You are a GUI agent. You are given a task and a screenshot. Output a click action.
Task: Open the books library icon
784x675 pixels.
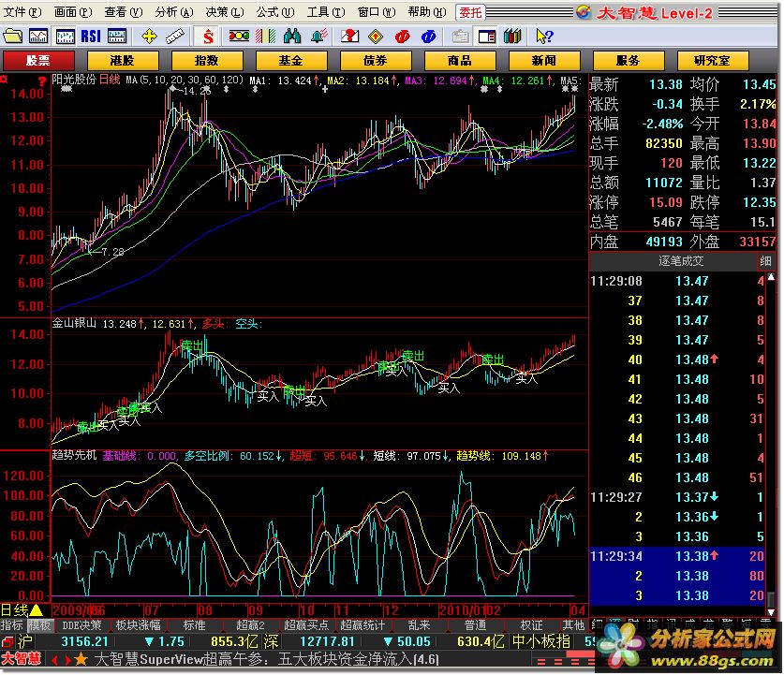coord(512,36)
